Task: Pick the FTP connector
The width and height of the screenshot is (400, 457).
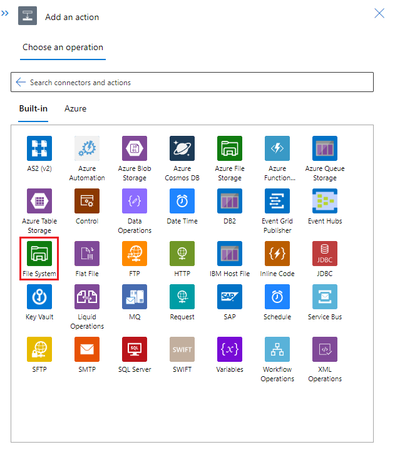Action: pos(135,254)
